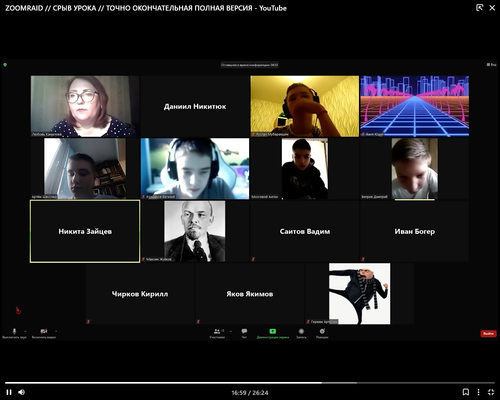This screenshot has height=400, width=500.
Task: Select the Иван Богер participant tile
Action: tap(414, 231)
